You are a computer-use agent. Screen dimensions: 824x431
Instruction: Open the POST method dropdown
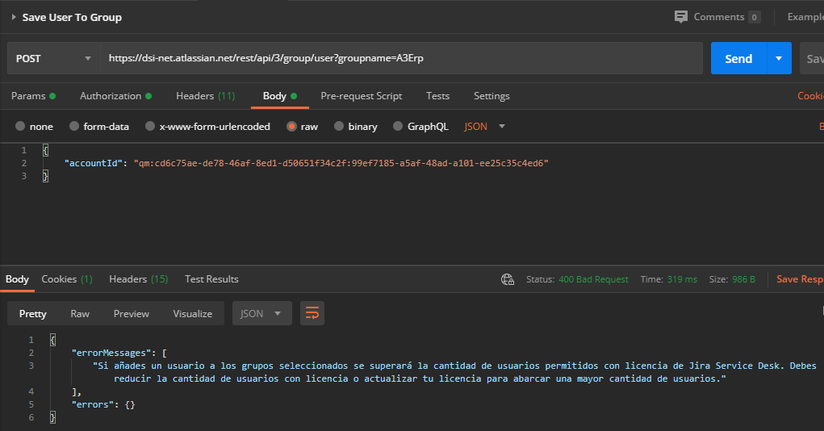(53, 58)
